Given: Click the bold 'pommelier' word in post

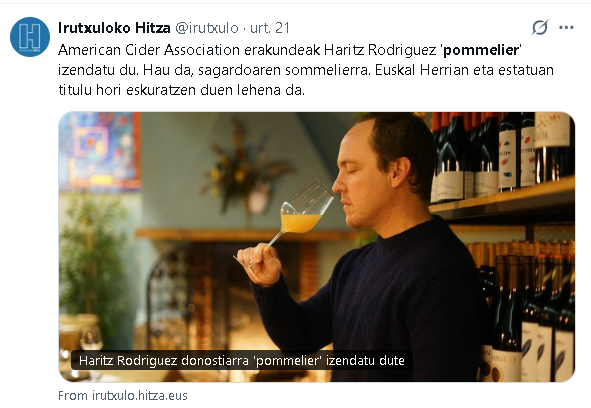Looking at the screenshot, I should 481,50.
